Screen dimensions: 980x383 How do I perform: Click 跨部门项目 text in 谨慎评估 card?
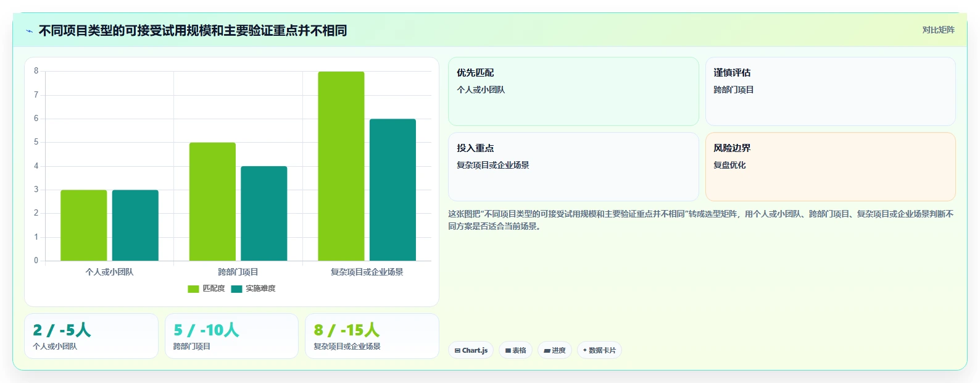pos(734,90)
